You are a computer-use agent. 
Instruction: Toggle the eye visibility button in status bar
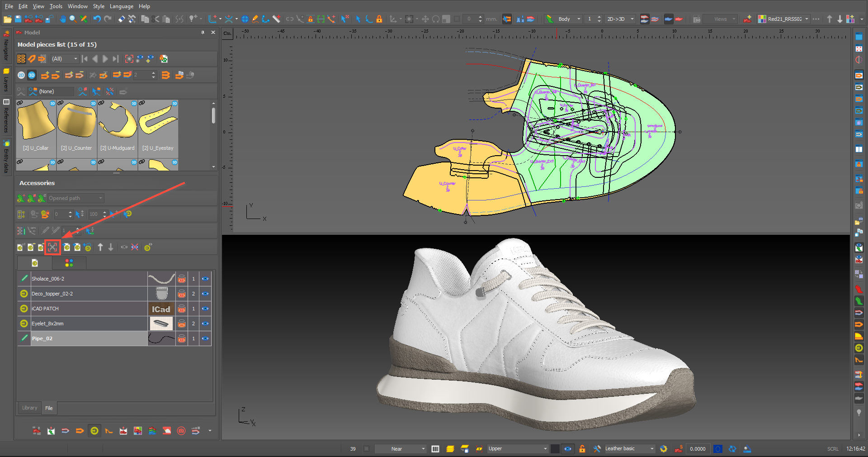tap(568, 449)
